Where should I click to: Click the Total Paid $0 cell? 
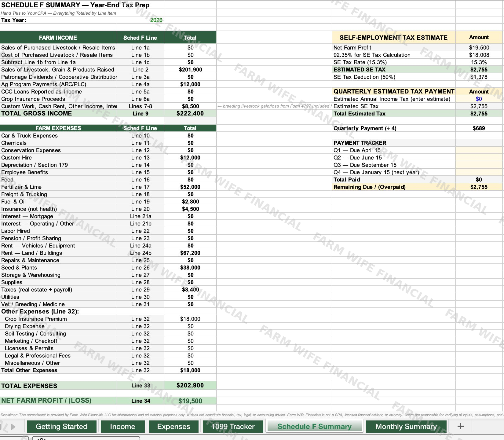click(479, 180)
